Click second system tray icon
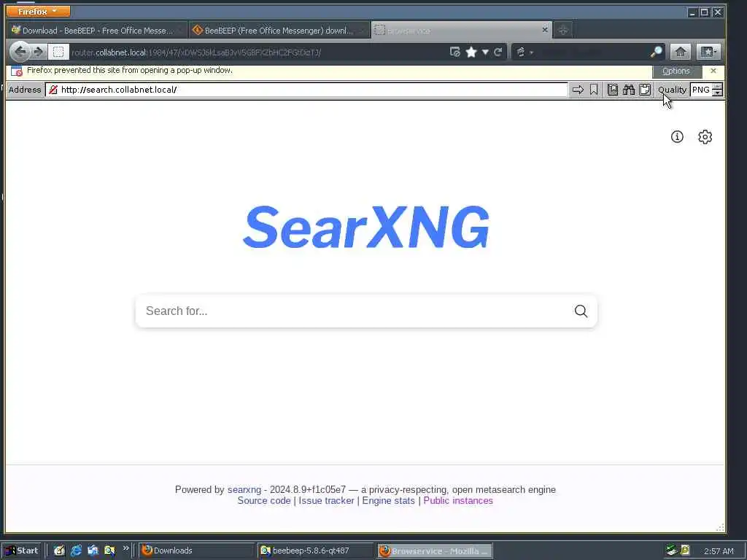 [685, 551]
